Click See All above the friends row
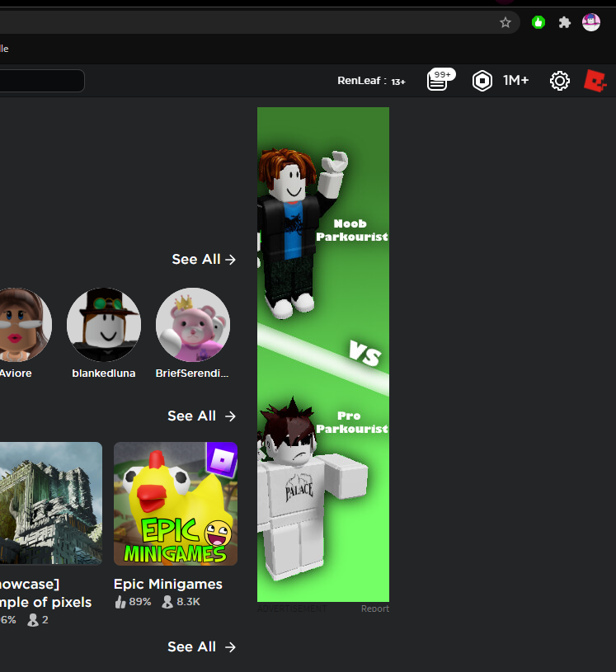The width and height of the screenshot is (616, 672). tap(204, 259)
